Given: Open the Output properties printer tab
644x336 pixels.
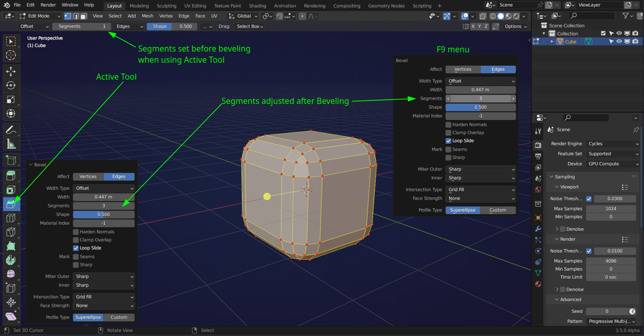Looking at the screenshot, I should point(538,156).
